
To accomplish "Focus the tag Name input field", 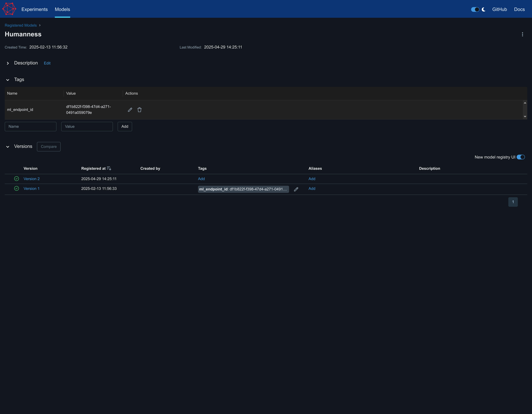I will (30, 126).
